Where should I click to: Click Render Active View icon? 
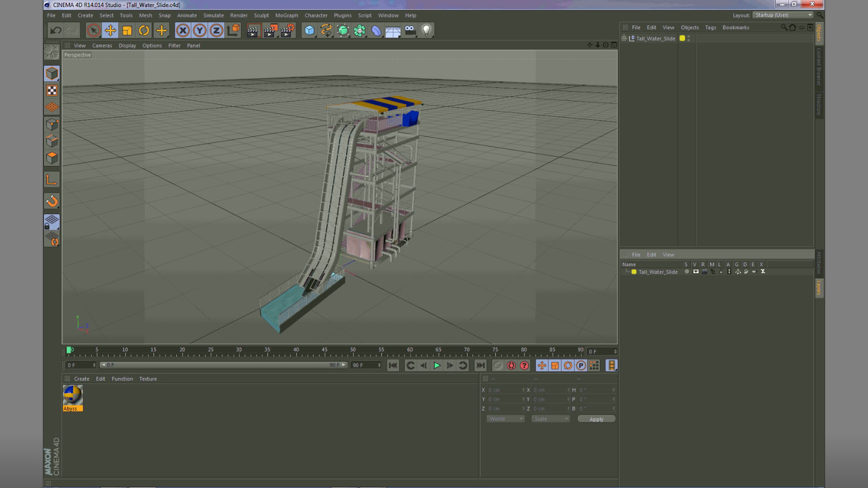[253, 30]
